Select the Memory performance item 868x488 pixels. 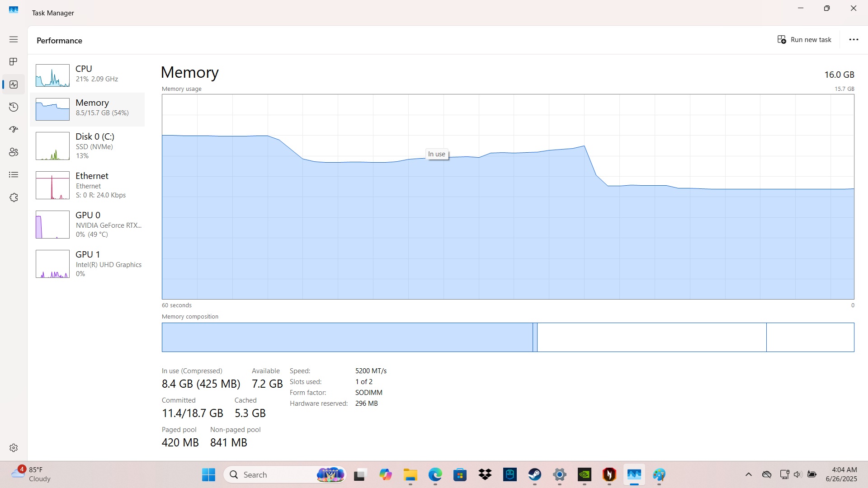(87, 109)
